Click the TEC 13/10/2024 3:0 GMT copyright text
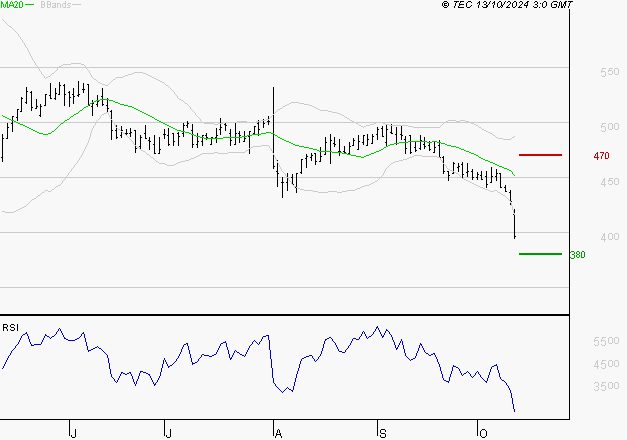The image size is (627, 440). [507, 5]
